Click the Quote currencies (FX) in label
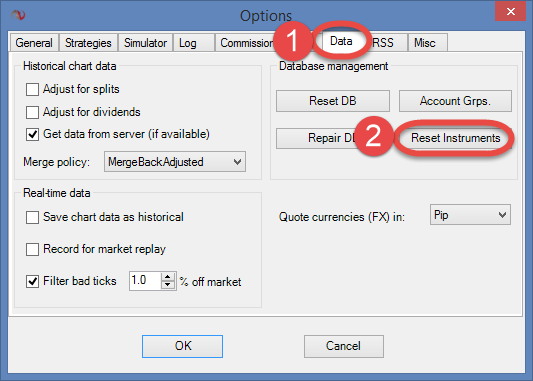The height and width of the screenshot is (381, 533). click(342, 217)
